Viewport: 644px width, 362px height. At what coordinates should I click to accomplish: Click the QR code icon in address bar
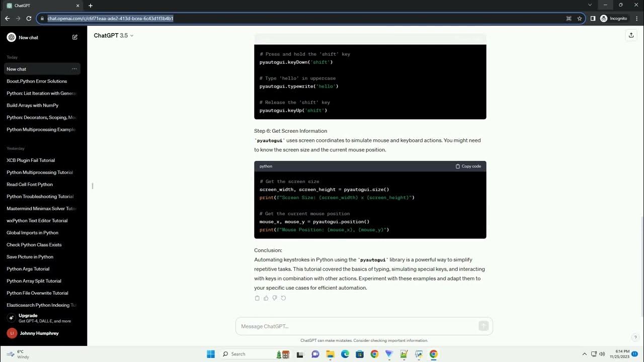569,18
